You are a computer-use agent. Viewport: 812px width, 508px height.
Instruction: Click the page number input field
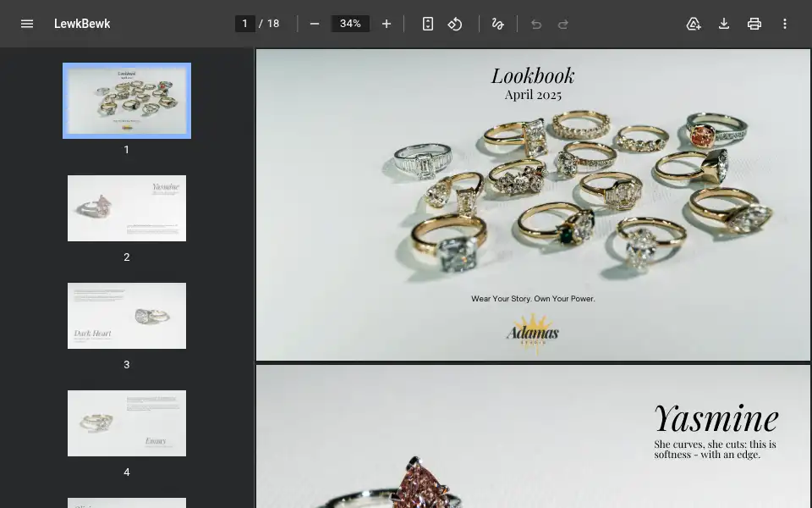coord(245,24)
